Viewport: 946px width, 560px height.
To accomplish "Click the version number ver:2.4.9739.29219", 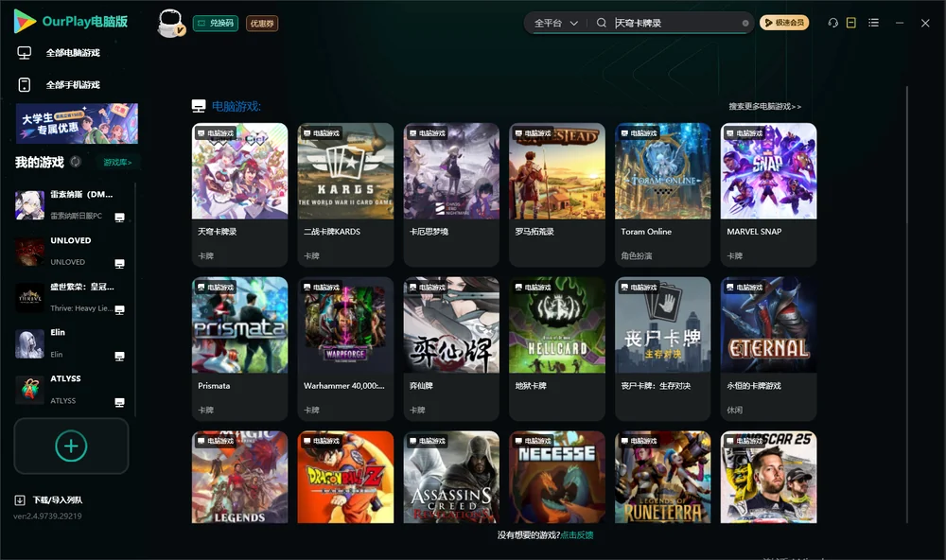I will click(47, 516).
